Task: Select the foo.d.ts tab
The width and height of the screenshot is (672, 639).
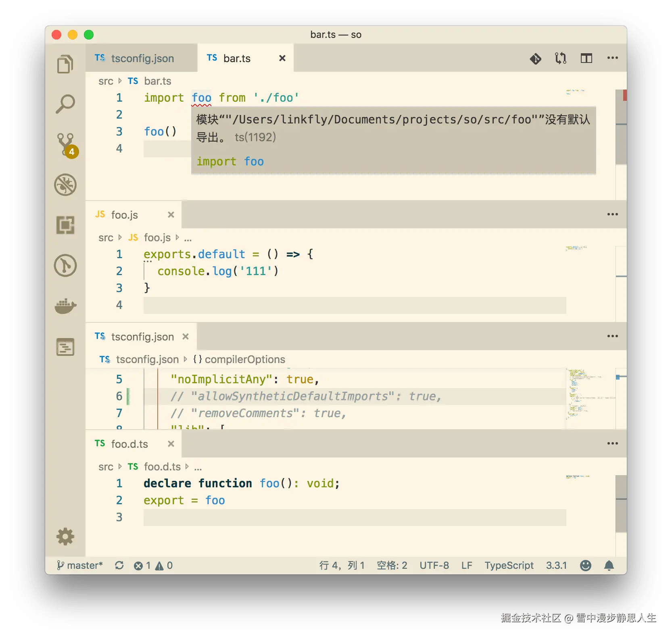Action: point(134,444)
